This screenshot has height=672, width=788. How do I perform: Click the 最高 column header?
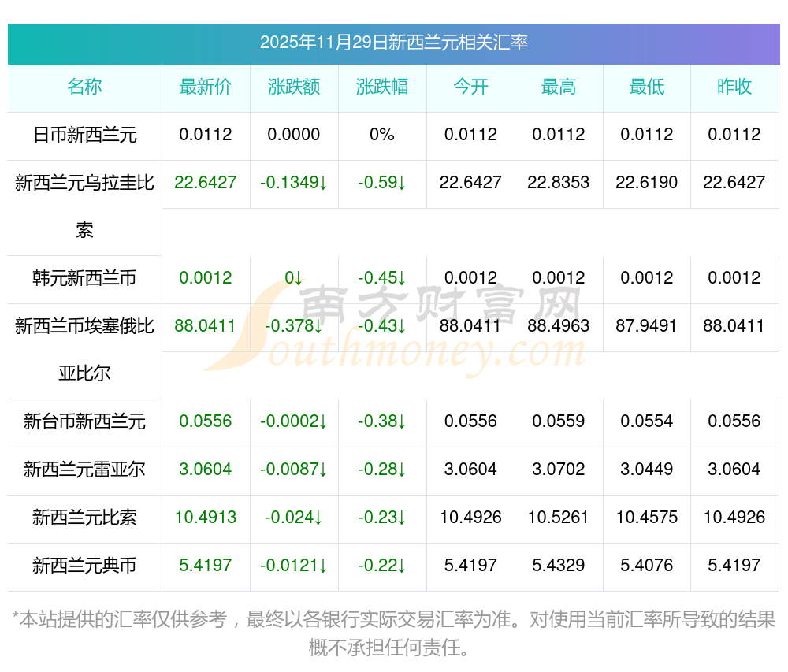tap(559, 87)
